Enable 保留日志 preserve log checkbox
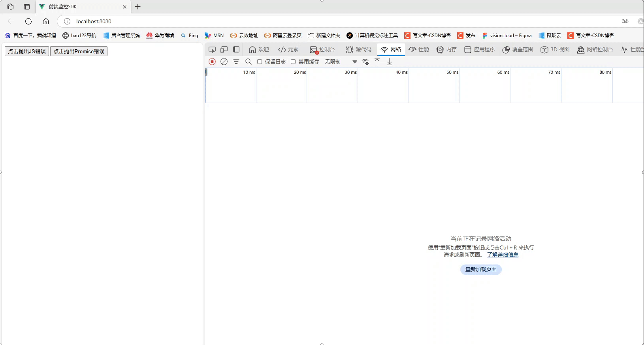Image resolution: width=644 pixels, height=345 pixels. pos(260,62)
